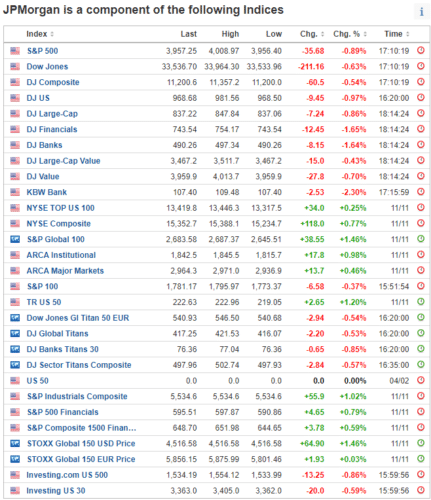This screenshot has height=500, width=431.
Task: Click the info icon beside the heading
Action: pos(421,12)
